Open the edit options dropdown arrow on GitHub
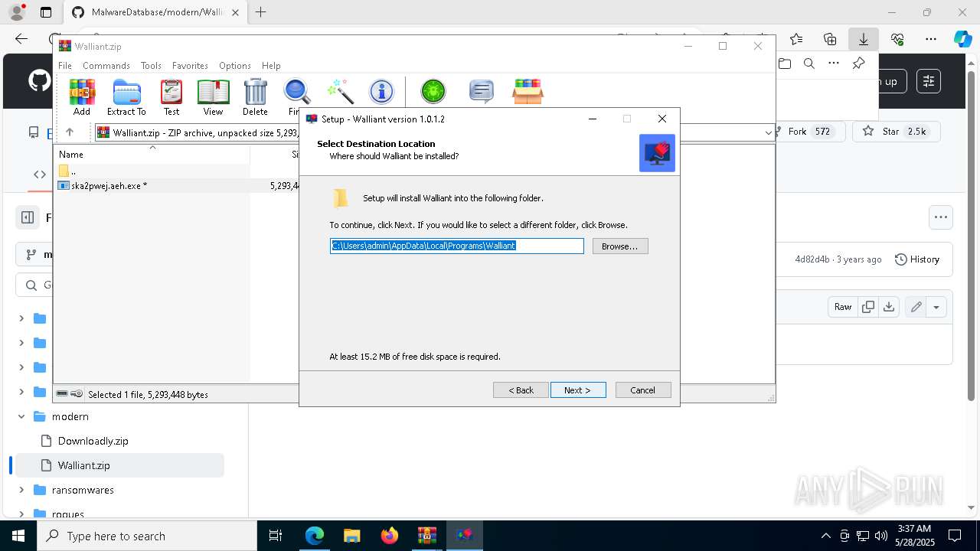This screenshot has height=551, width=980. click(936, 307)
